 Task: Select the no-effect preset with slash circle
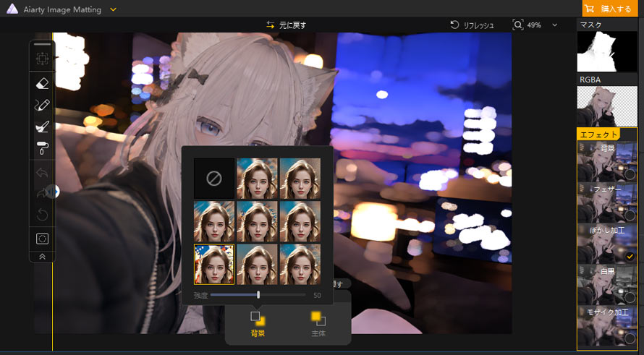click(x=214, y=179)
